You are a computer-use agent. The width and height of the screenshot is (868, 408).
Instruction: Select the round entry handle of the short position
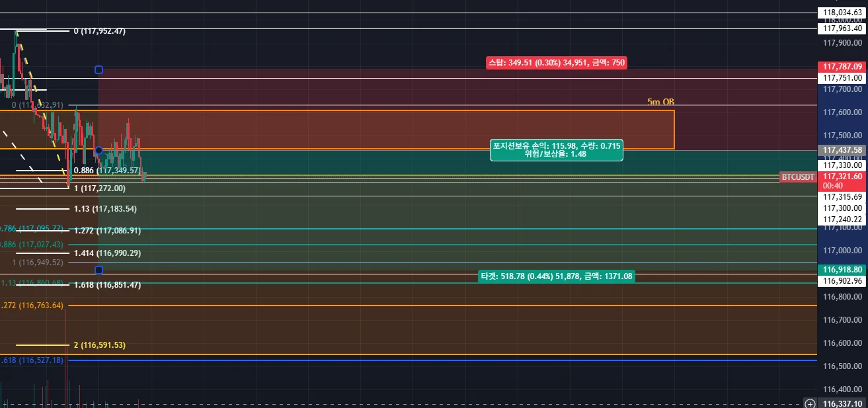tap(99, 150)
